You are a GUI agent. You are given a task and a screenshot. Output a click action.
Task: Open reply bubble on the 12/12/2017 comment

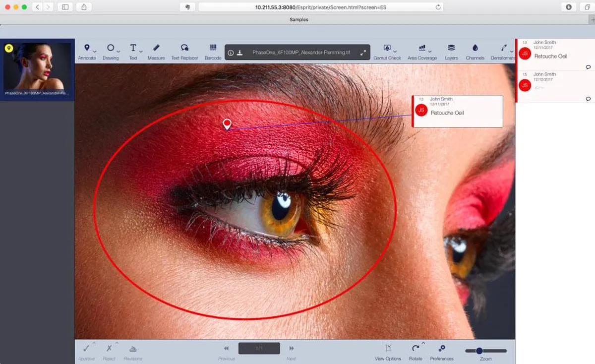tap(588, 99)
